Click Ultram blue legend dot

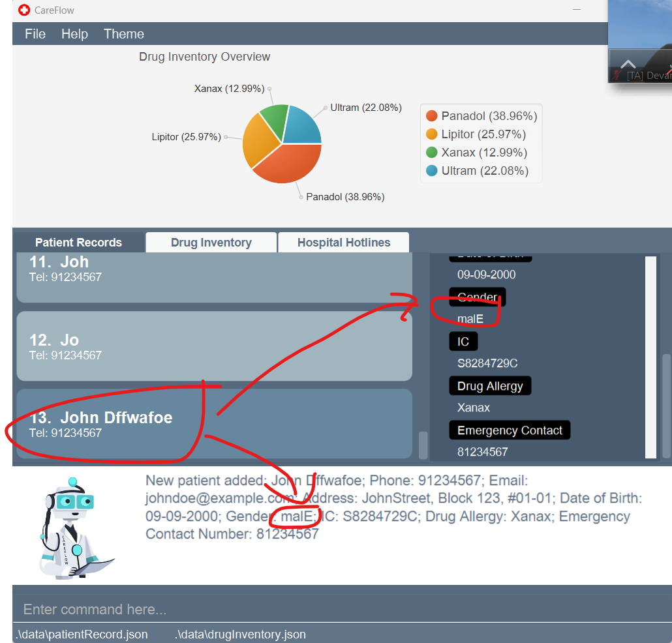pos(431,170)
